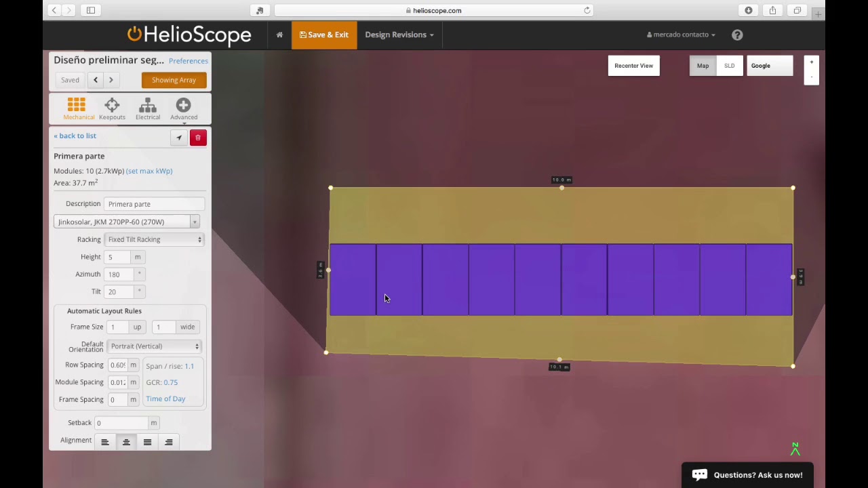Select center alignment icon
Image resolution: width=868 pixels, height=488 pixels.
(x=126, y=442)
